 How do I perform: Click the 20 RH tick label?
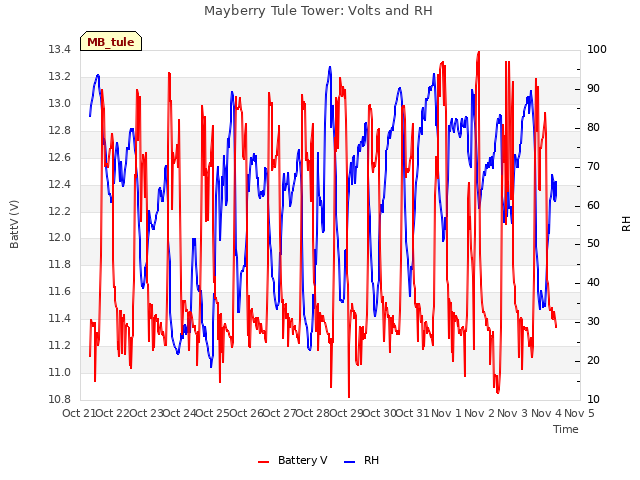pos(593,360)
